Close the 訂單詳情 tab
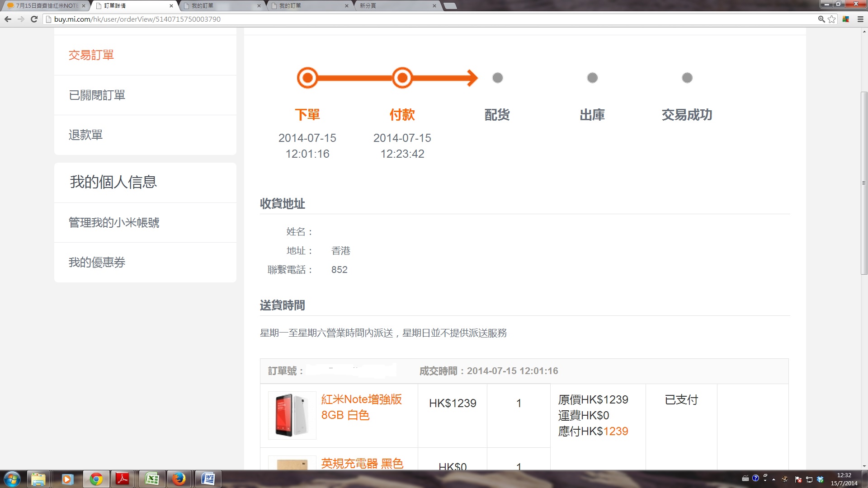The image size is (868, 488). click(x=171, y=6)
